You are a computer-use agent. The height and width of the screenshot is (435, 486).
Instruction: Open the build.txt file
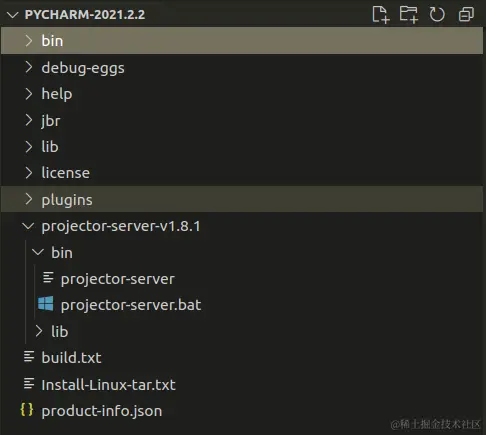[71, 358]
